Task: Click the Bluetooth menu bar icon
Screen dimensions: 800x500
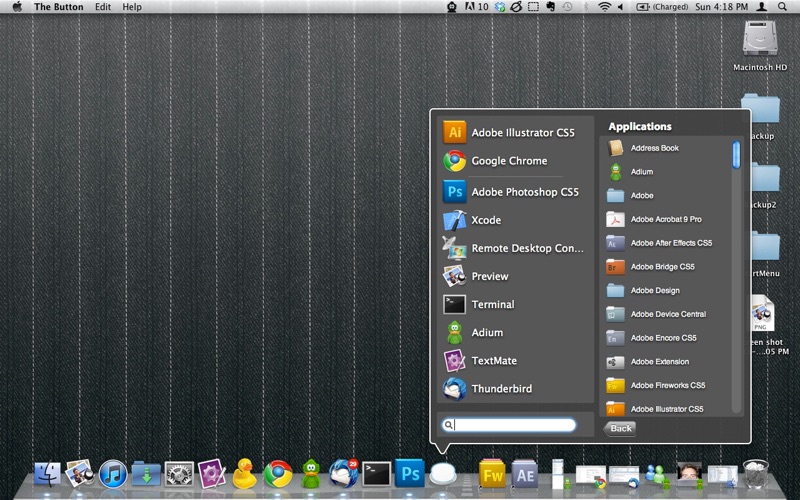Action: (x=586, y=7)
